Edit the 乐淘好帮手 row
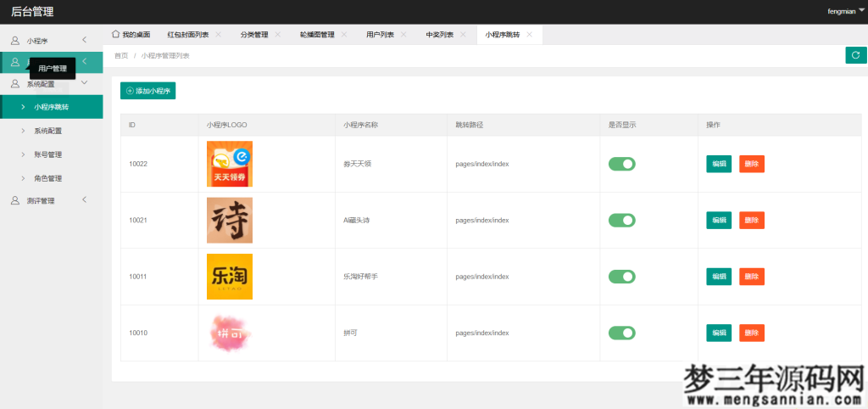This screenshot has height=409, width=868. (719, 277)
